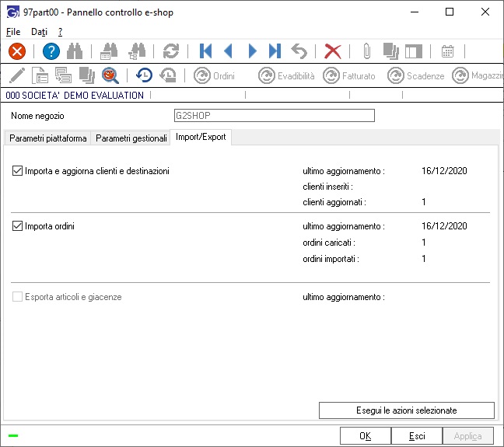This screenshot has height=447, width=504.
Task: Click the stacked lists icon in second toolbar
Action: tap(63, 76)
